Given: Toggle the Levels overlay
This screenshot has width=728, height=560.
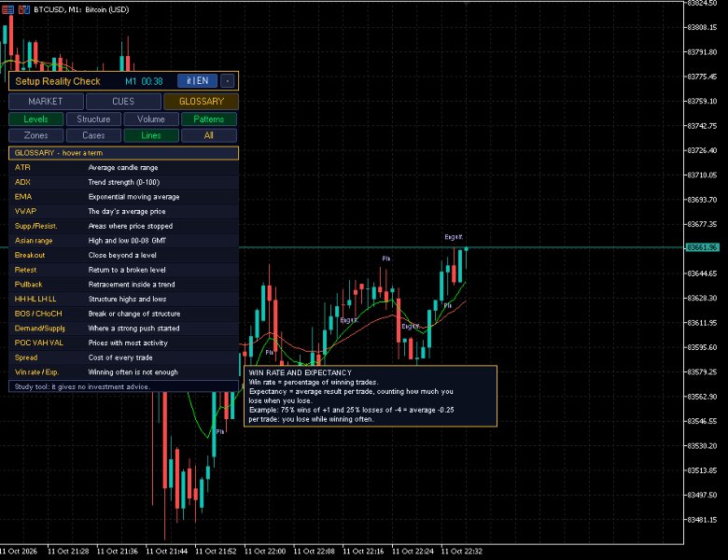Looking at the screenshot, I should pyautogui.click(x=36, y=119).
